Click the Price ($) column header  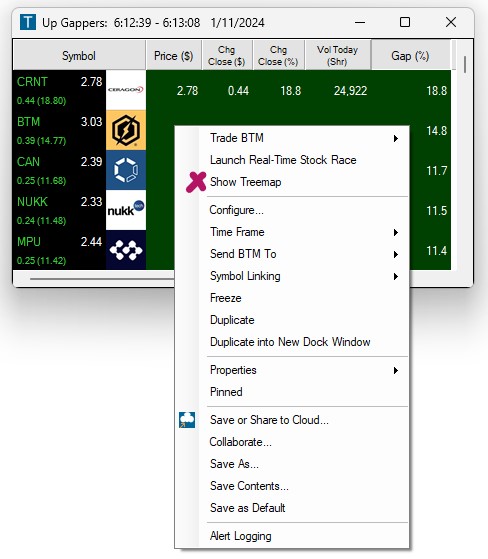174,55
